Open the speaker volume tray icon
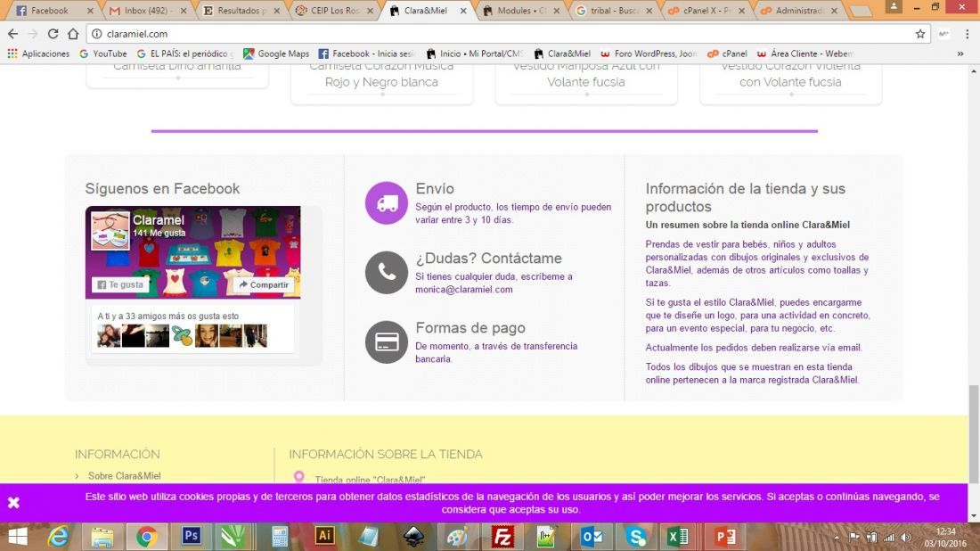This screenshot has height=551, width=980. (x=906, y=538)
